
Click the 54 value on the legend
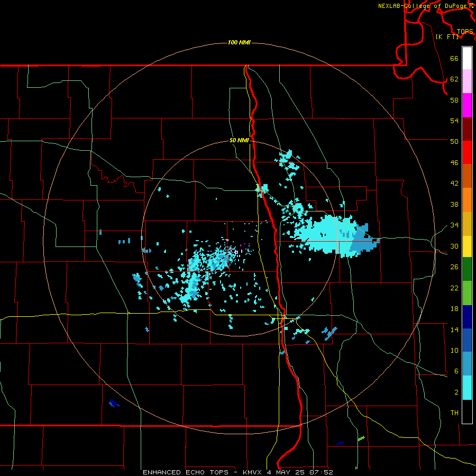tap(454, 121)
